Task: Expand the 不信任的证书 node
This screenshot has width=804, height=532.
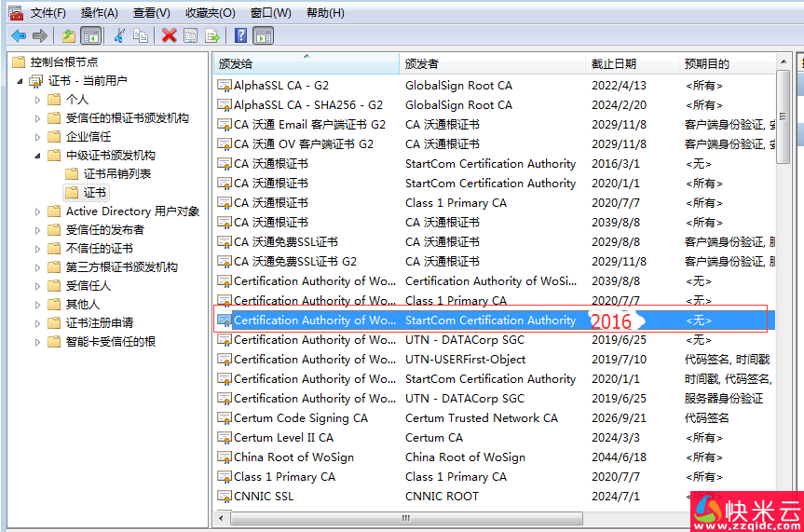Action: (37, 249)
